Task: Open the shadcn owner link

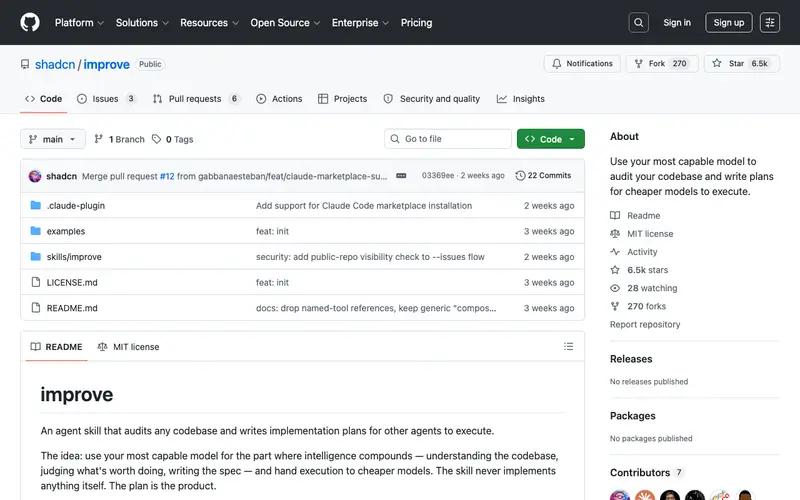Action: [55, 64]
